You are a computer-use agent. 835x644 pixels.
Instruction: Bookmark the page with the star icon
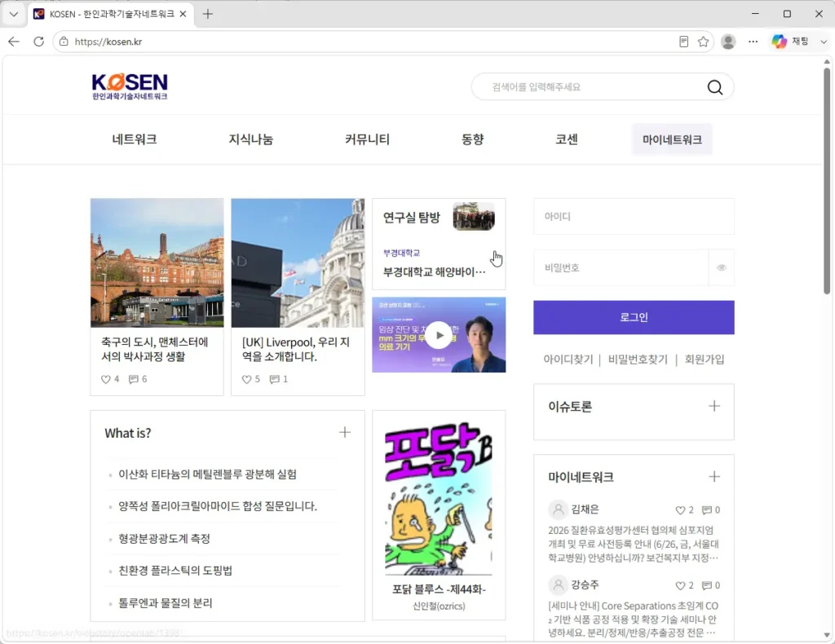[704, 42]
